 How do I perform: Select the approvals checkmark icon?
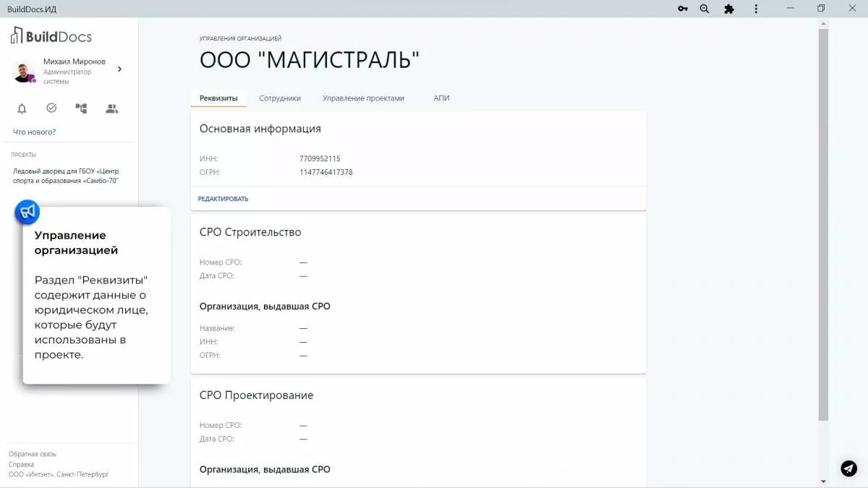coord(51,108)
